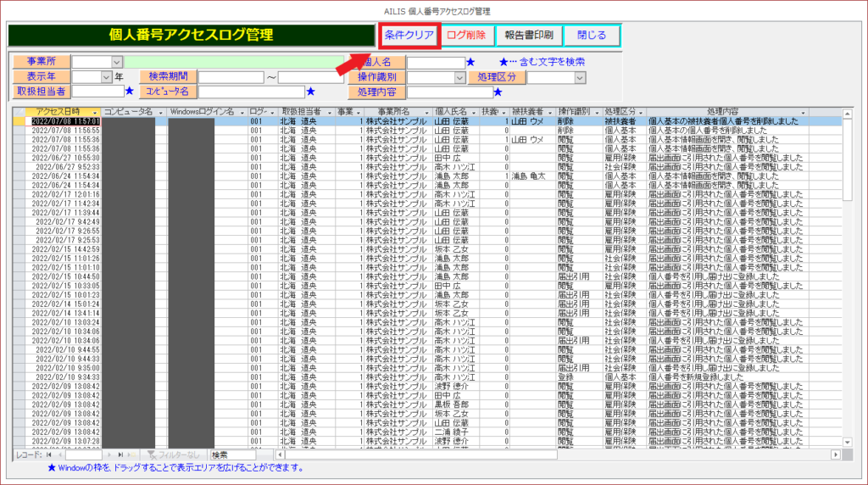This screenshot has width=868, height=485.
Task: Expand the 事業所 dropdown list
Action: click(x=116, y=62)
